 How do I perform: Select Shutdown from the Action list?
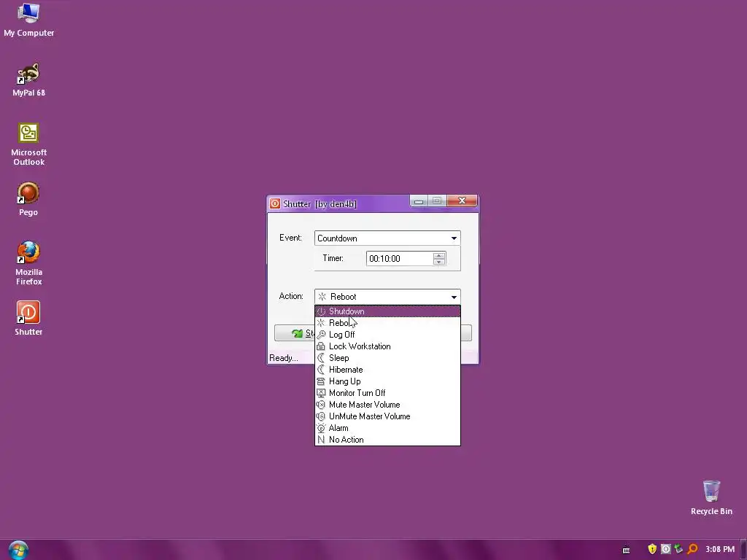387,311
